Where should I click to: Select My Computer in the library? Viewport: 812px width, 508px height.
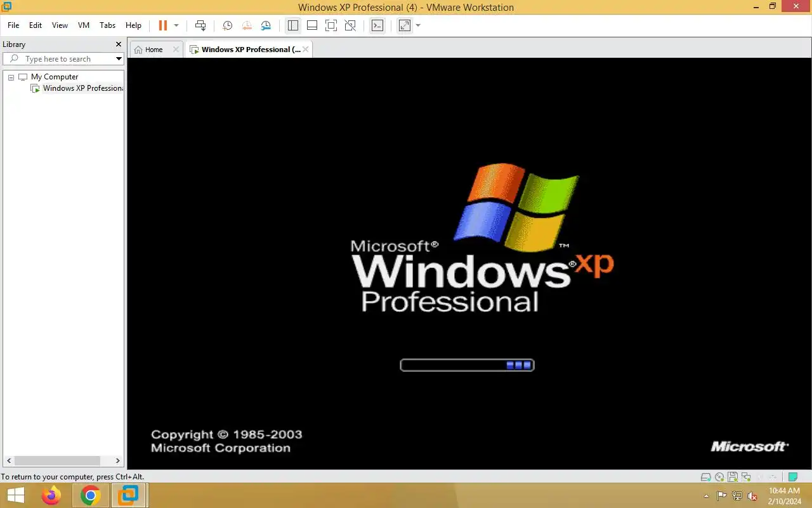(55, 77)
